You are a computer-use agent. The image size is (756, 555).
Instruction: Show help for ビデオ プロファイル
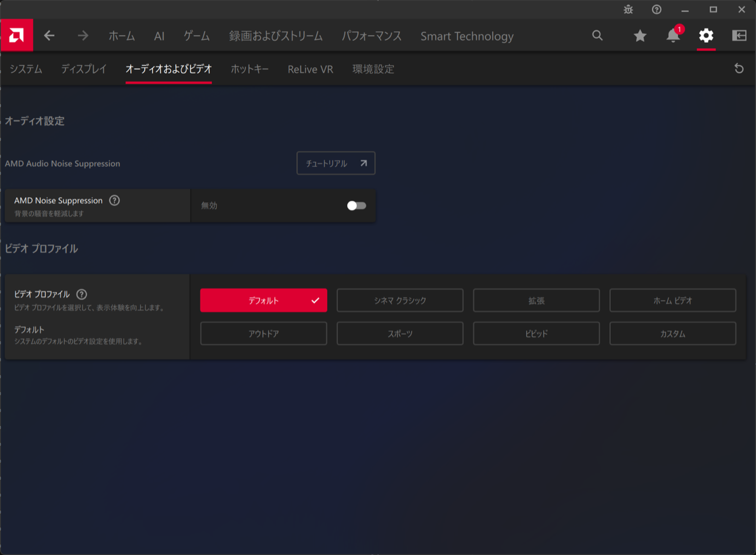(x=82, y=294)
